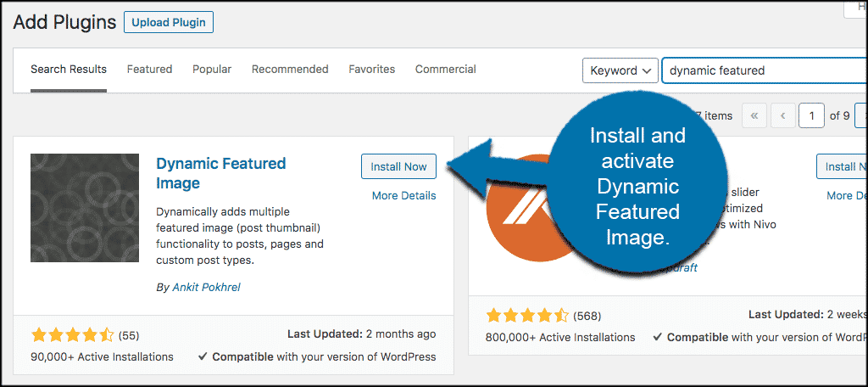Install Now for Dynamic Featured Image
This screenshot has height=387, width=868.
[398, 166]
